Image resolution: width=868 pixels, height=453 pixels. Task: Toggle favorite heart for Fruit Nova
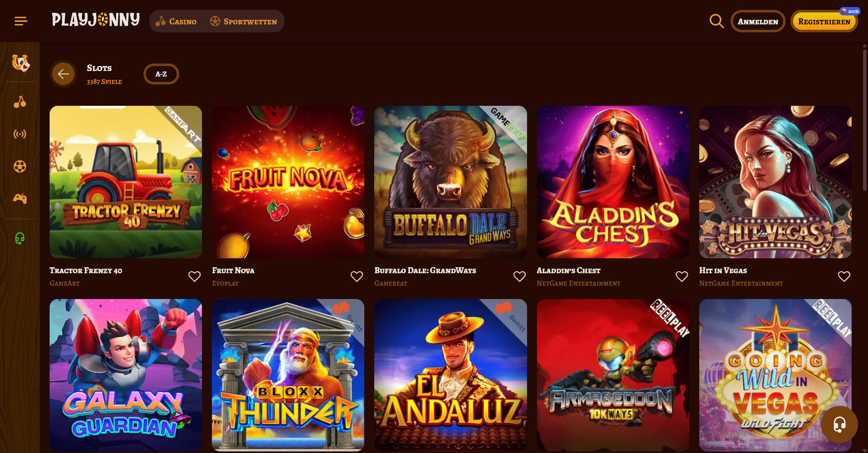(x=357, y=276)
